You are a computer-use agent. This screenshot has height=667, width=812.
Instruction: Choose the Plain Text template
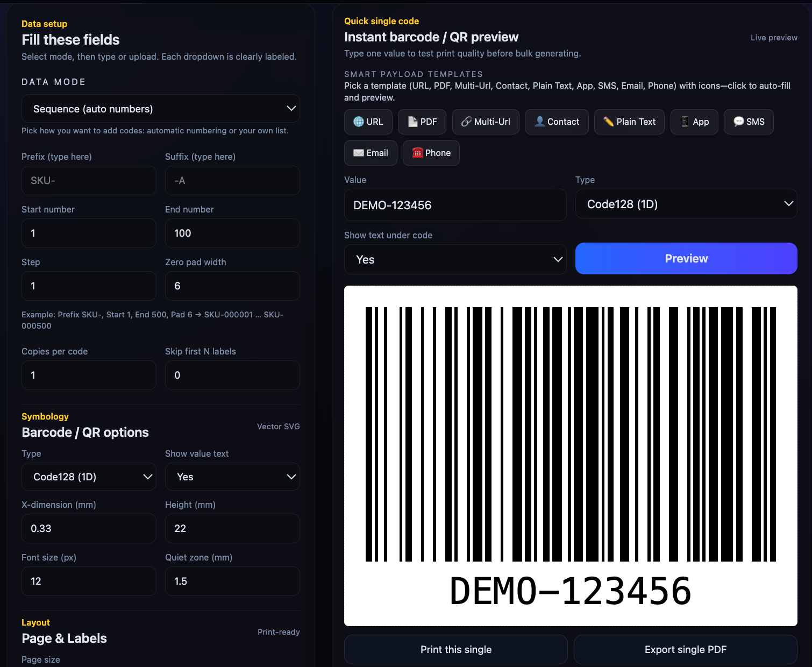click(629, 122)
